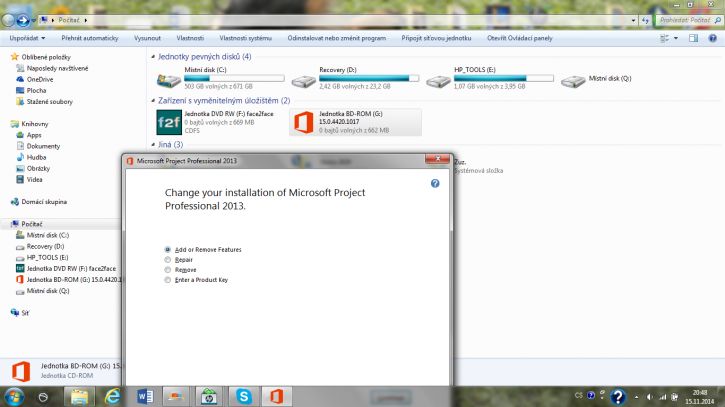Open the Windows Start button
Viewport: 725px width, 407px height.
pyautogui.click(x=13, y=396)
